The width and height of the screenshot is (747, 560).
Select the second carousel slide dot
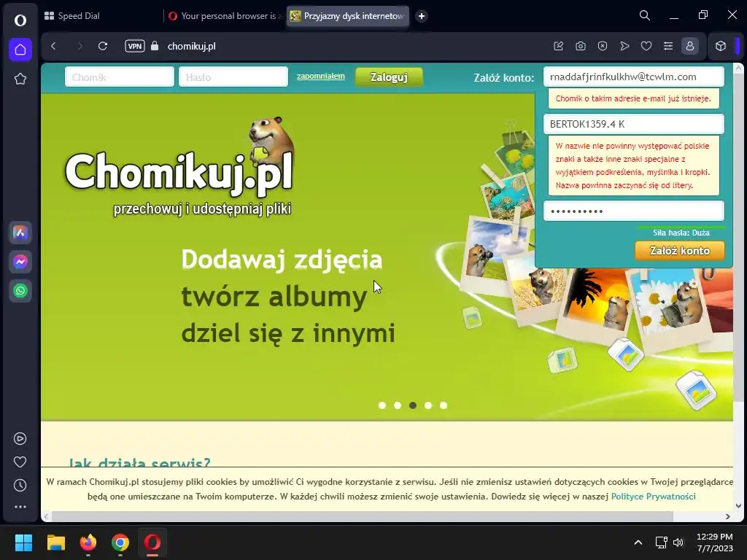pyautogui.click(x=398, y=405)
